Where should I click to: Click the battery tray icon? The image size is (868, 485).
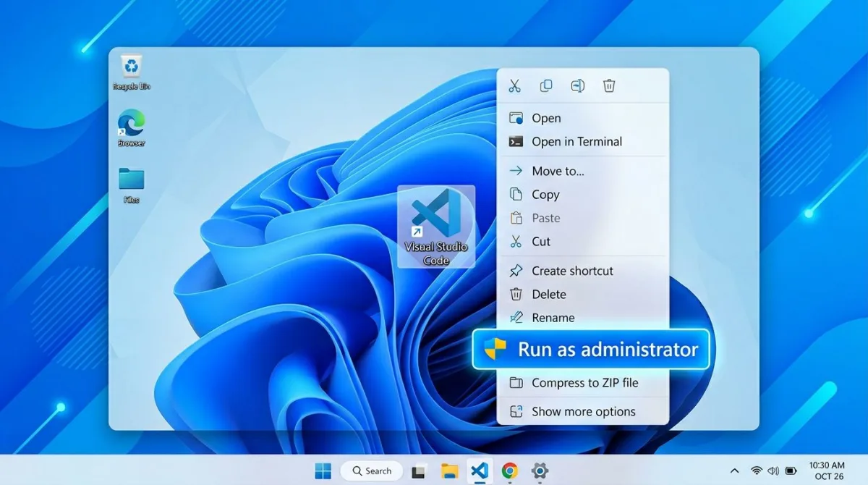tap(791, 471)
